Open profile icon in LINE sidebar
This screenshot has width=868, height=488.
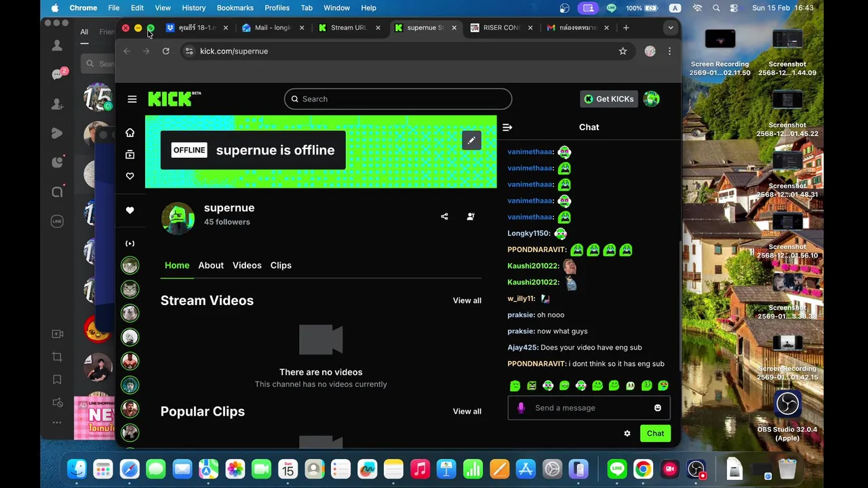click(x=58, y=45)
